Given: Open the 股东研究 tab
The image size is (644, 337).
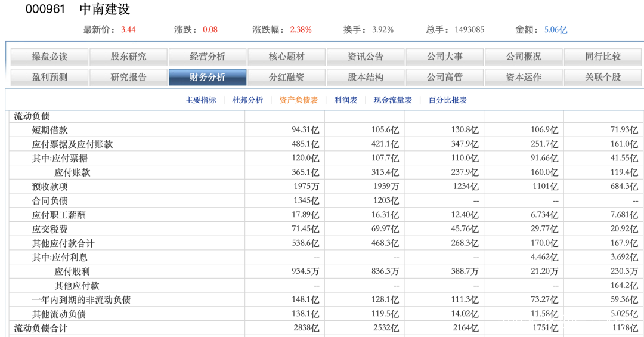Looking at the screenshot, I should [128, 57].
